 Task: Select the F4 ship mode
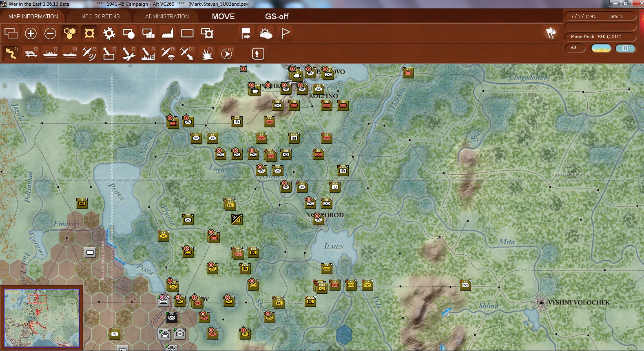pyautogui.click(x=70, y=53)
